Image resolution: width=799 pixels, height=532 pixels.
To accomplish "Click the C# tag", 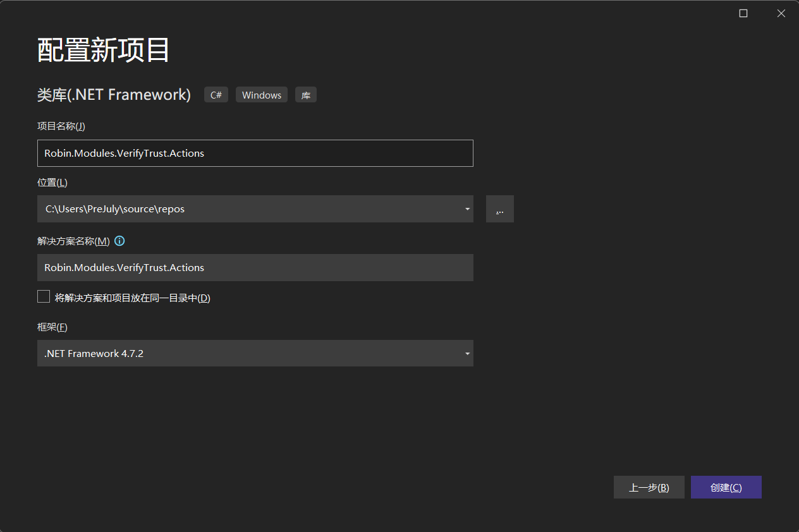I will pyautogui.click(x=216, y=95).
